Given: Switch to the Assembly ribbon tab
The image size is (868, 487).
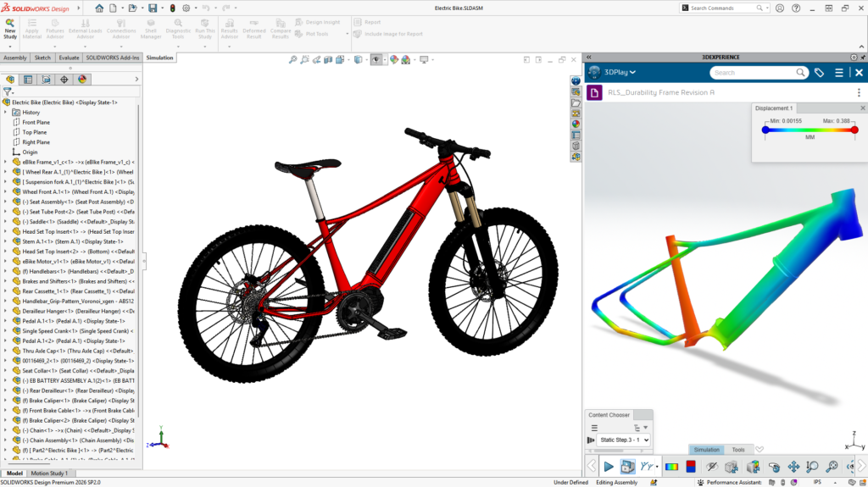Looking at the screenshot, I should [15, 58].
